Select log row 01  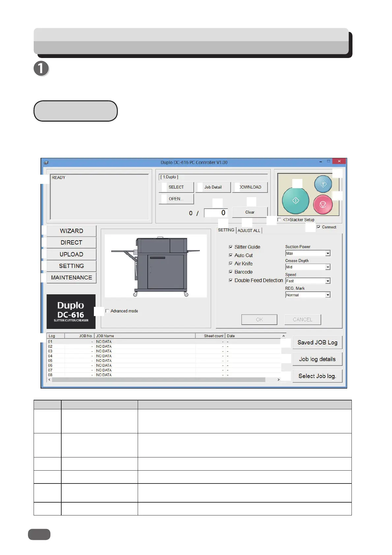[164, 342]
